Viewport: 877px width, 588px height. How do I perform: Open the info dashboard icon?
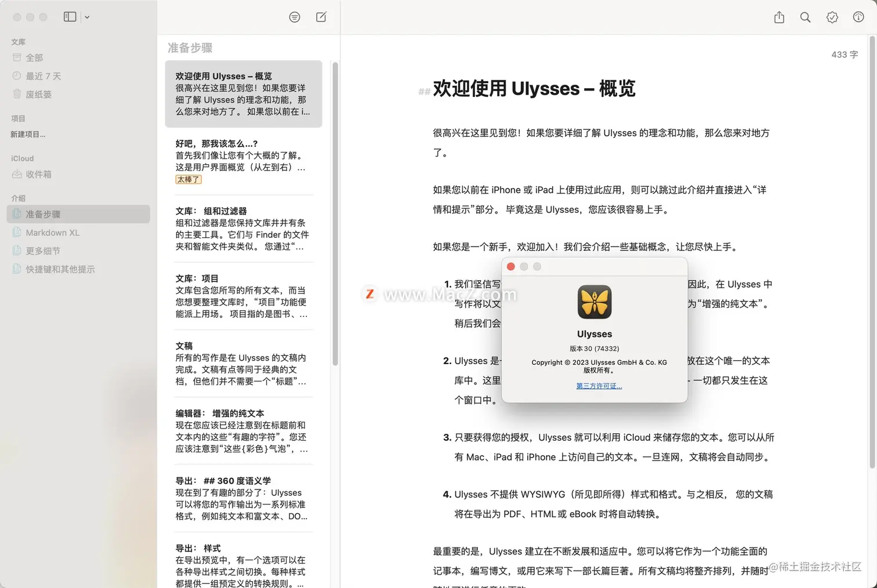(858, 17)
